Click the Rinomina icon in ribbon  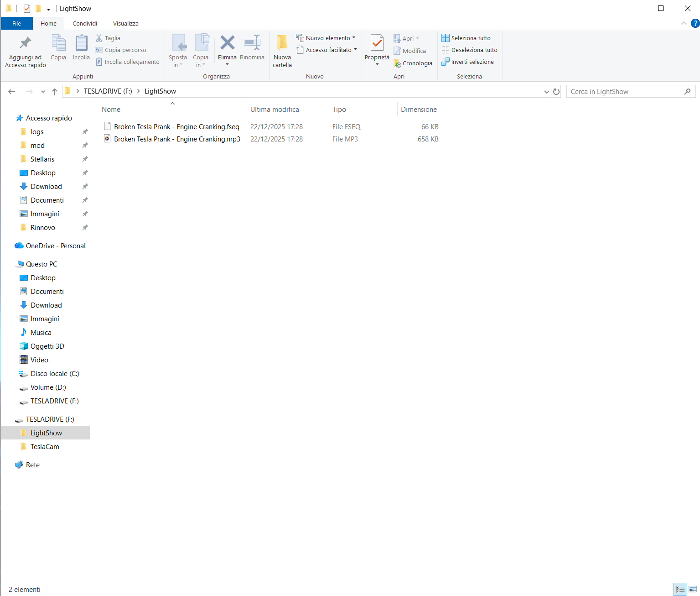coord(252,43)
